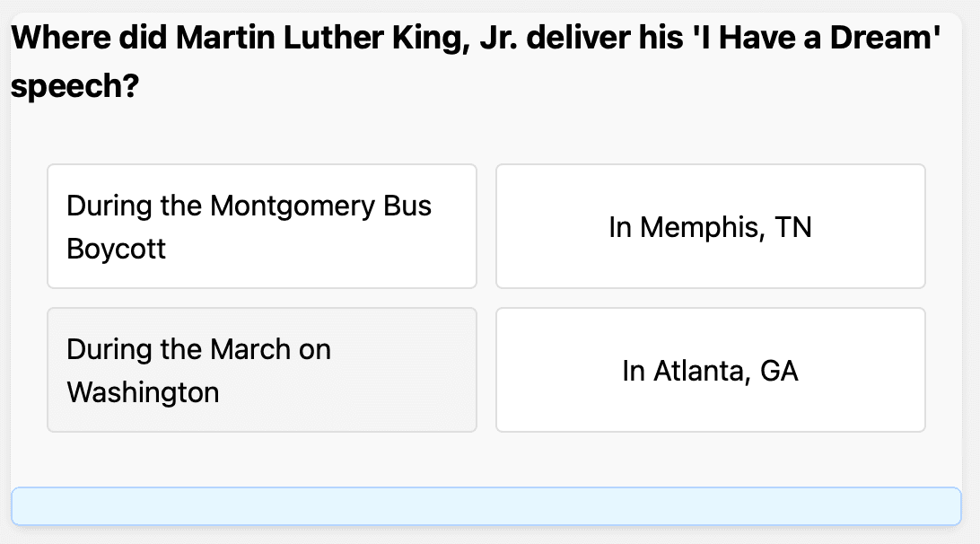
Task: Click the 'Boycott' text in the first option
Action: click(x=116, y=249)
